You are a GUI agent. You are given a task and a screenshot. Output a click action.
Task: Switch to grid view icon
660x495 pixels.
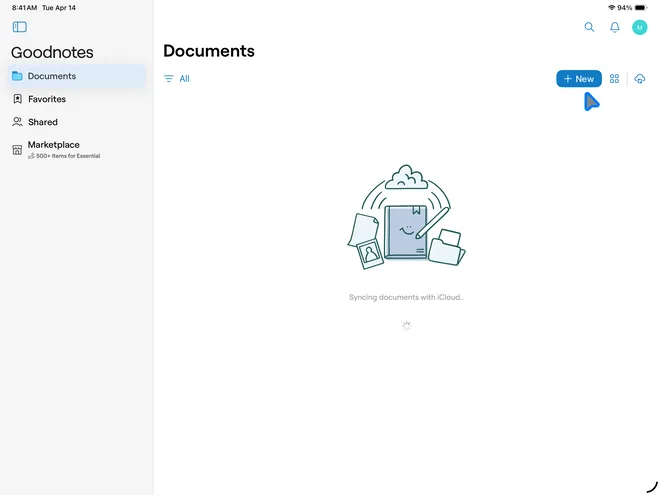(615, 79)
